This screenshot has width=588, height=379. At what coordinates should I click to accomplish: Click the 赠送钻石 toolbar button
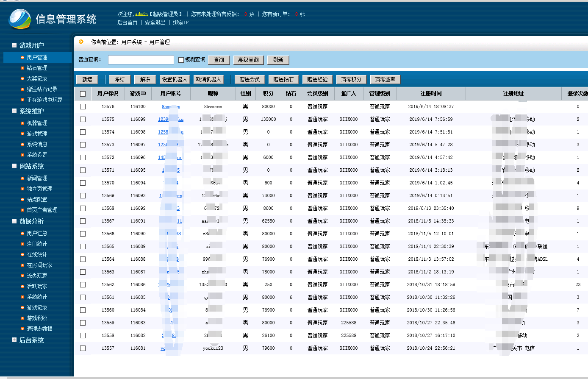283,79
